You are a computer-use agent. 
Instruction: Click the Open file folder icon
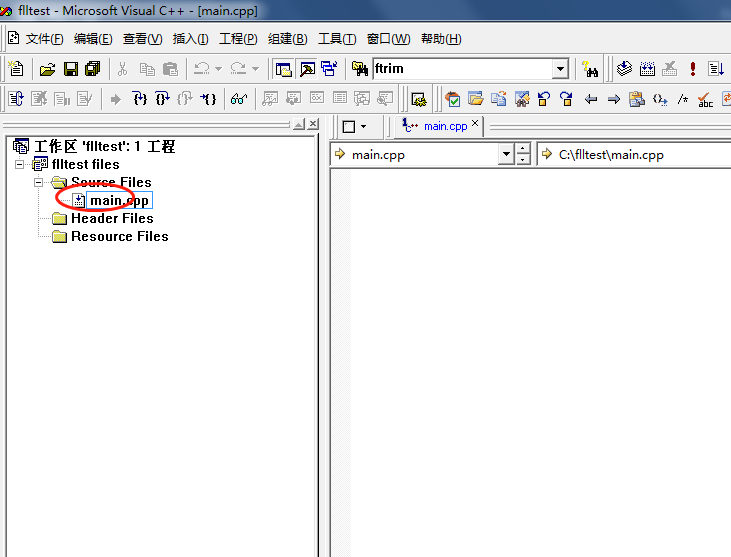[47, 69]
